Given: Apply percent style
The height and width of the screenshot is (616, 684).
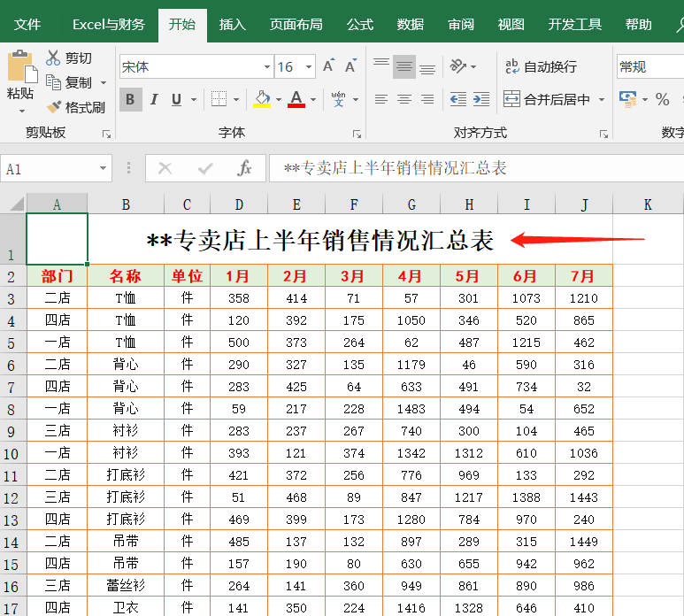Looking at the screenshot, I should pyautogui.click(x=662, y=99).
